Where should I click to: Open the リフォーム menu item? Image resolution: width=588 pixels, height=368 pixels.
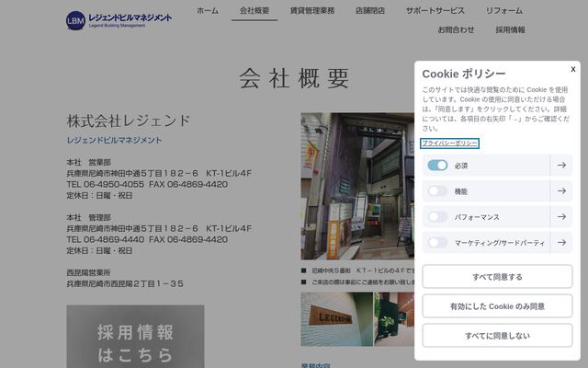[x=504, y=10]
